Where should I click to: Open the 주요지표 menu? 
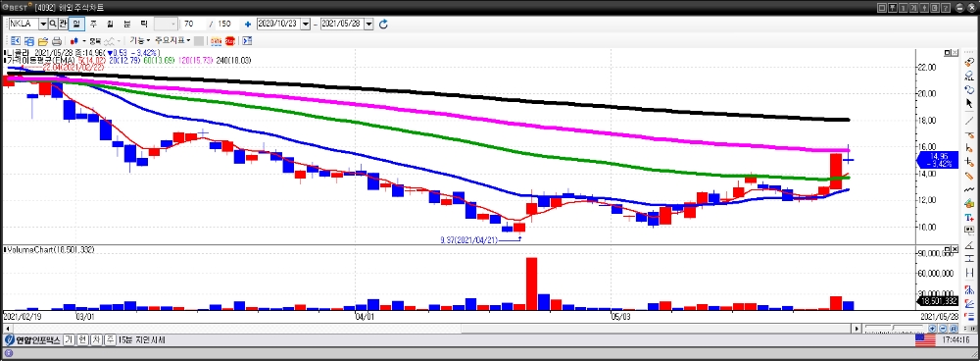(171, 40)
